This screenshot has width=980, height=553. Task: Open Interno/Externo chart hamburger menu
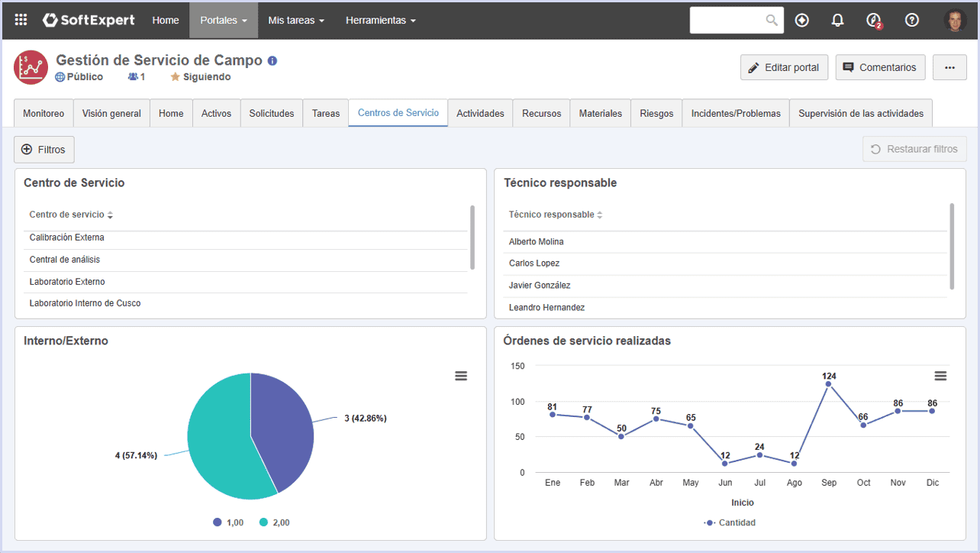[461, 376]
